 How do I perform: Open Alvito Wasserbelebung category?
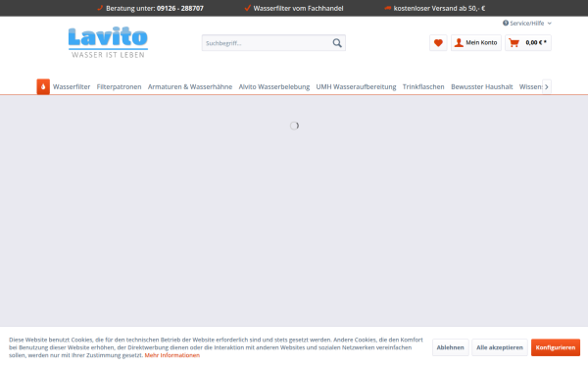(274, 86)
